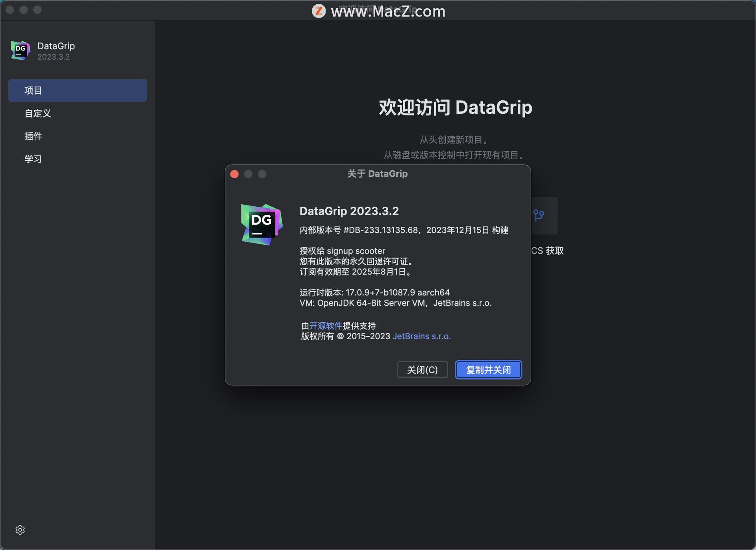Click the DataGrip 2023.3.2 title in the dialog

pyautogui.click(x=349, y=211)
